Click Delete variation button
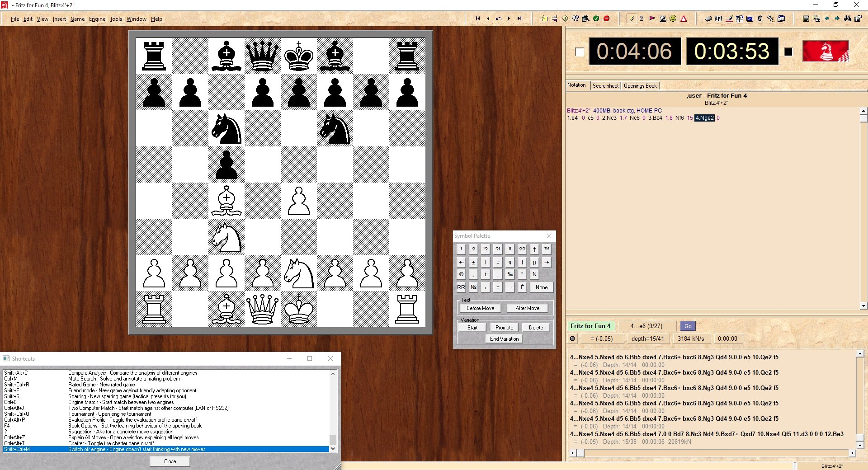 [x=536, y=327]
